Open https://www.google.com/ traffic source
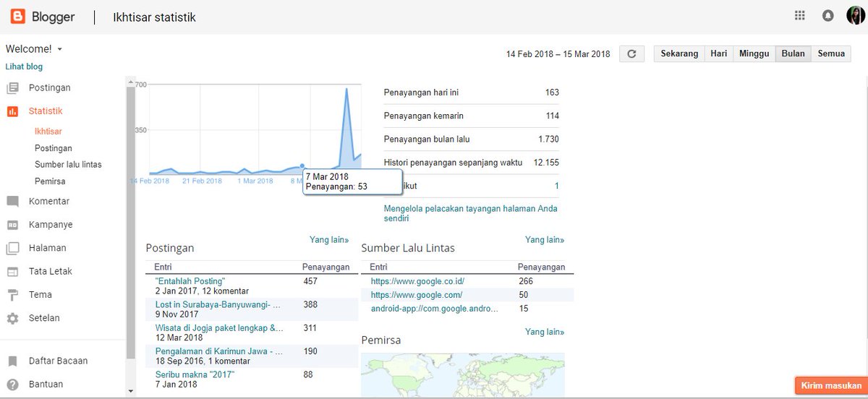 point(416,295)
